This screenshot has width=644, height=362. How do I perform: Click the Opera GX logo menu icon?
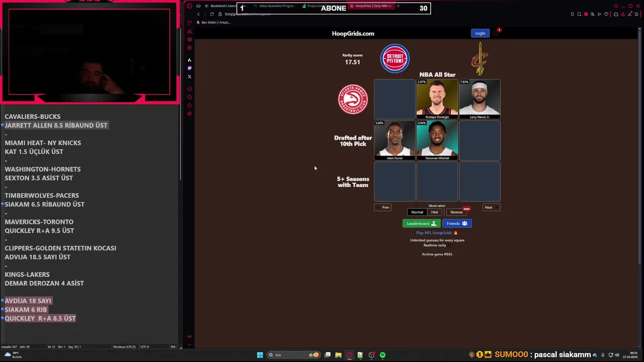[x=190, y=6]
